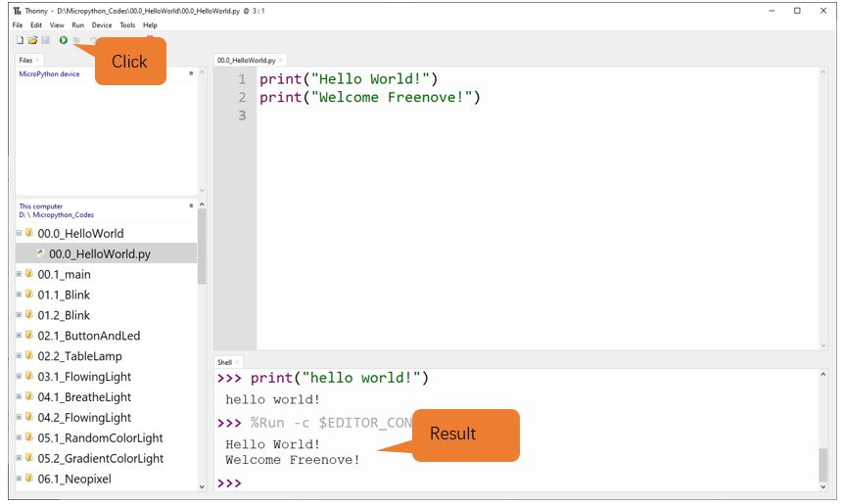Open the Edit menu
This screenshot has height=504, width=845.
pyautogui.click(x=36, y=25)
